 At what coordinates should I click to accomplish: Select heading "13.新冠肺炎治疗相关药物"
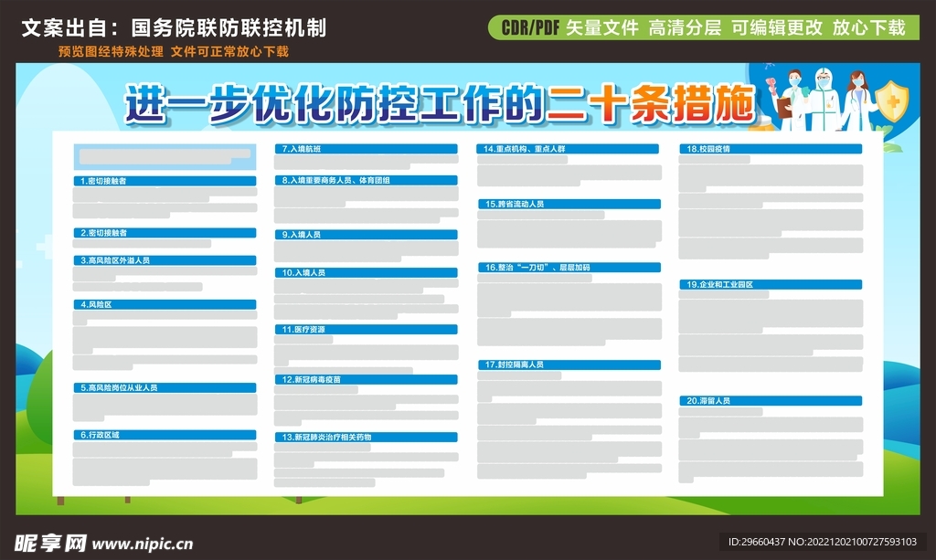[x=366, y=438]
